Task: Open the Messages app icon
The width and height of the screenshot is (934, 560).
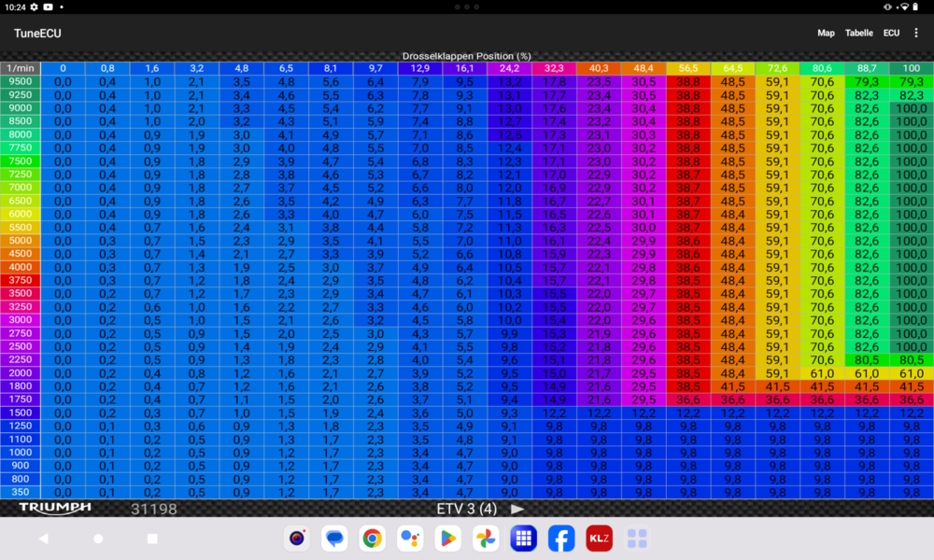Action: click(334, 539)
